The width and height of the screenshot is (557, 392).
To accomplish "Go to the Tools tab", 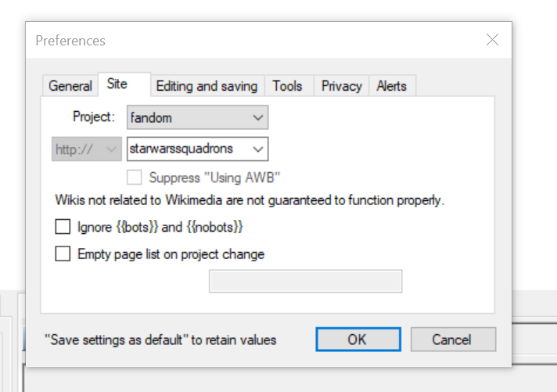I will (x=287, y=86).
